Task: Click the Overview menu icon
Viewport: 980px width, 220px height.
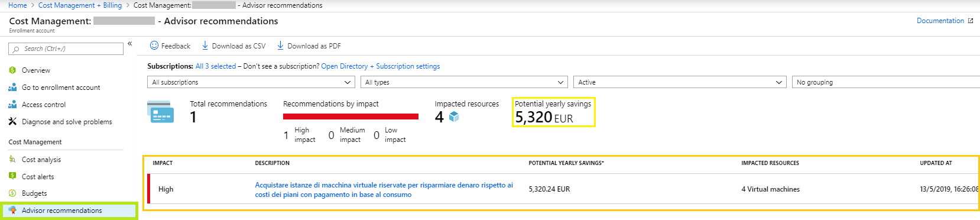Action: pos(12,70)
